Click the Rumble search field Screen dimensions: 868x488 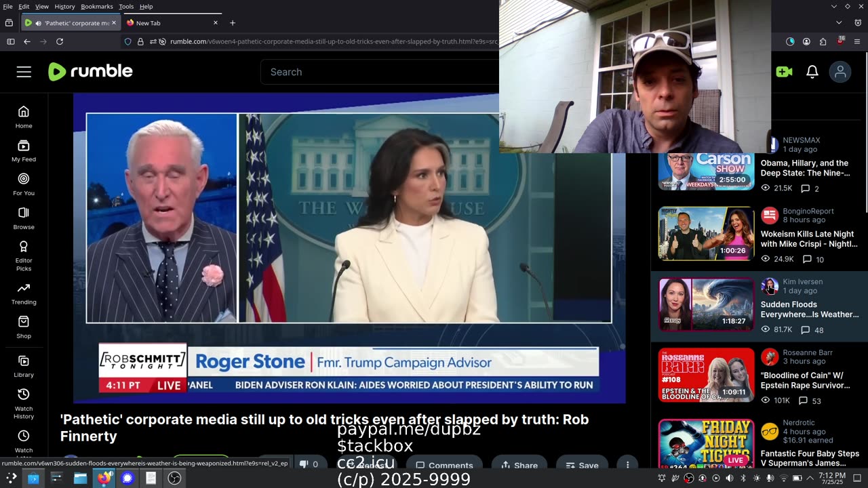tap(380, 72)
